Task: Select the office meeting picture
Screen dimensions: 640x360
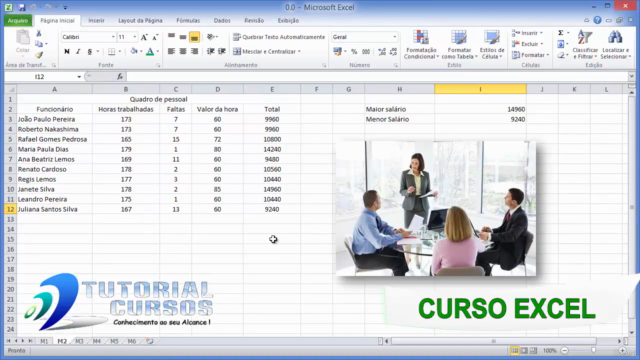Action: pyautogui.click(x=436, y=209)
